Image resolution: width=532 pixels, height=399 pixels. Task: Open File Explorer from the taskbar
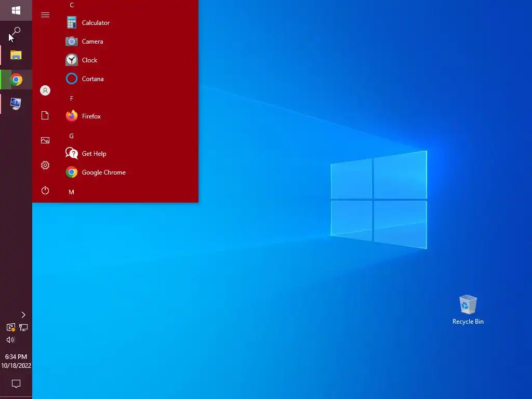(x=16, y=55)
